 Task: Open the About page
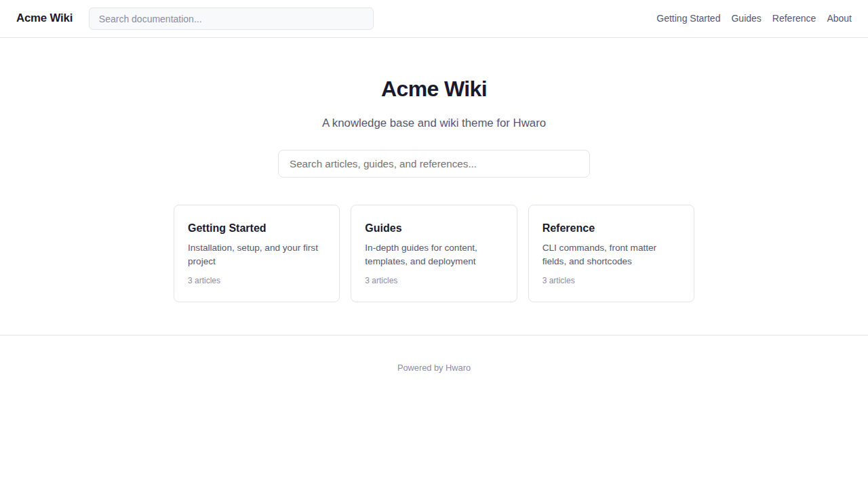coord(839,18)
